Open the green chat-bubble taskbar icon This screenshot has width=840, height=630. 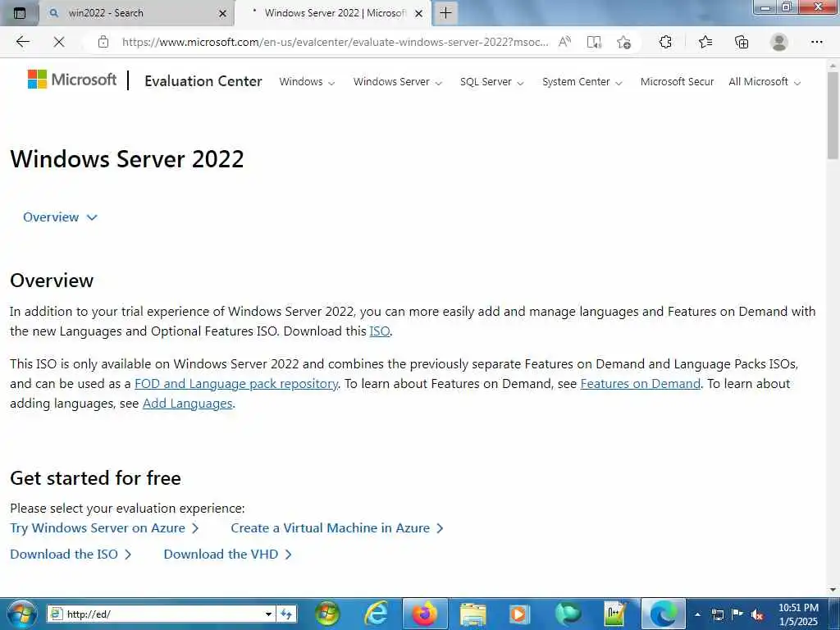pos(568,614)
